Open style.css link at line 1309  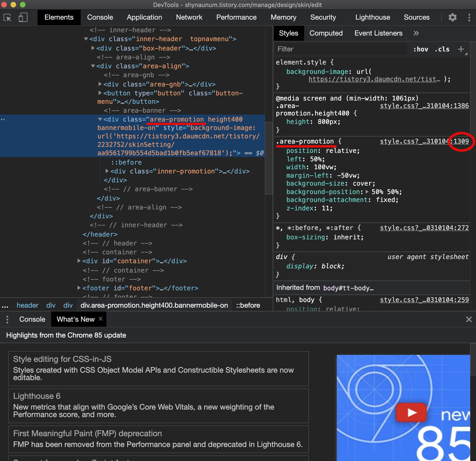click(424, 141)
